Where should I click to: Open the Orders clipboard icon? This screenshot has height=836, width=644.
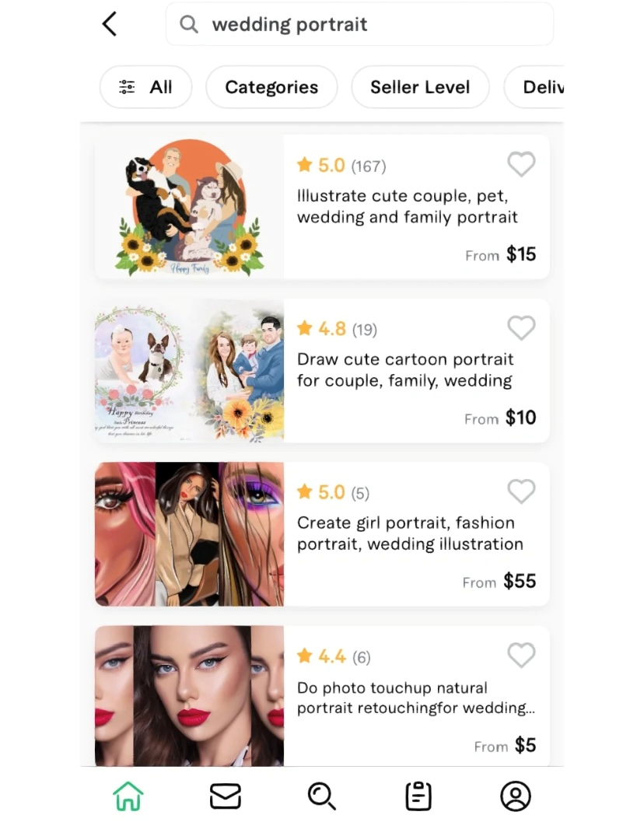[x=418, y=796]
